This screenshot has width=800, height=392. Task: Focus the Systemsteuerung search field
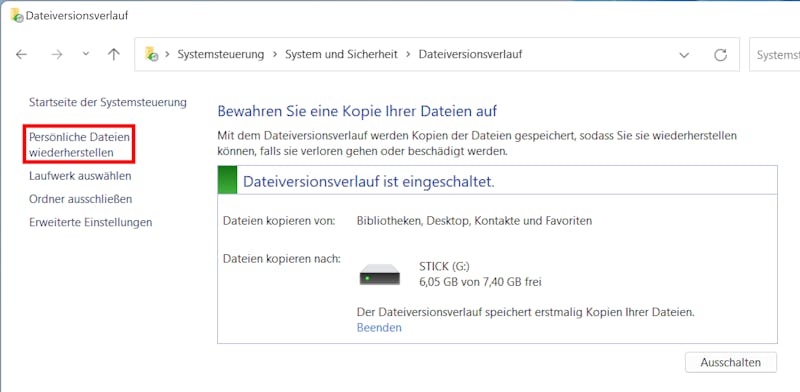coord(774,55)
